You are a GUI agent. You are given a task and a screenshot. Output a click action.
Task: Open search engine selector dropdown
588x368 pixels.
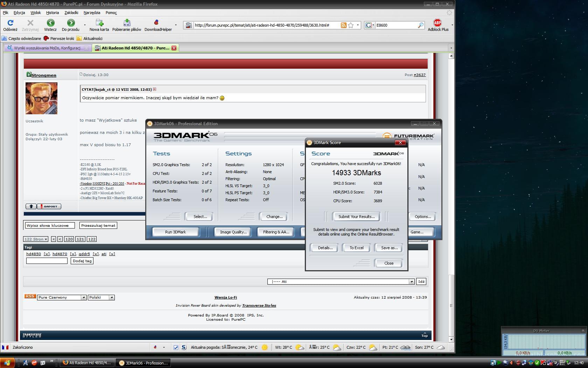[x=370, y=25]
